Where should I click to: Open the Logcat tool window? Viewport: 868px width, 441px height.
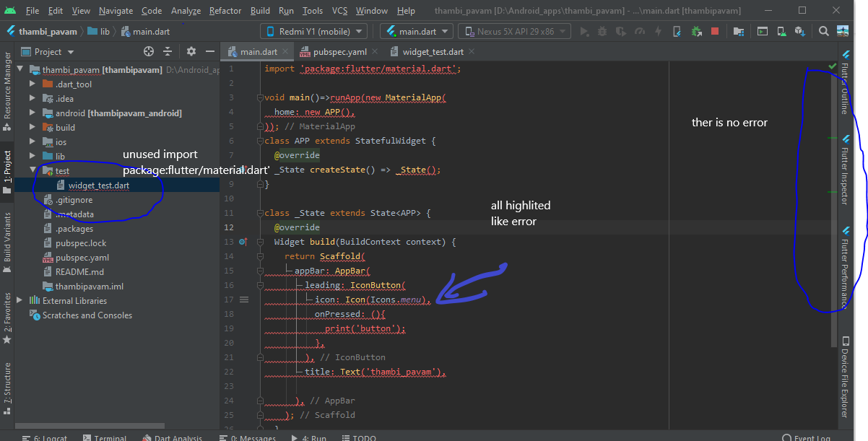tap(45, 437)
